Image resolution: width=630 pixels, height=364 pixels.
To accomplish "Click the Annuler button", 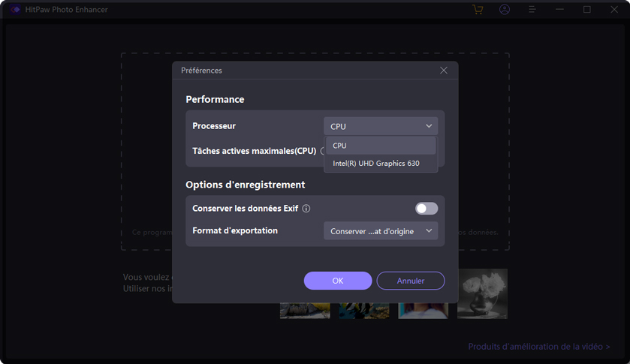I will 410,281.
